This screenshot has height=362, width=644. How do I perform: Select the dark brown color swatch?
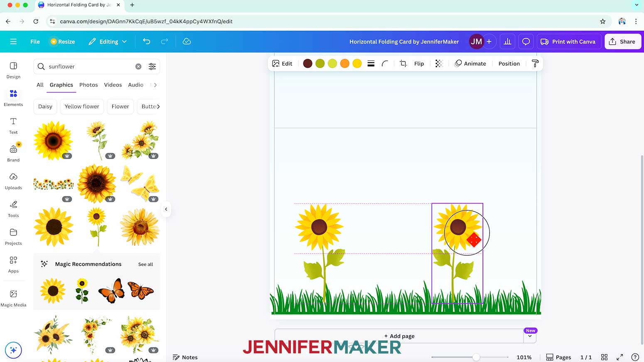click(307, 64)
